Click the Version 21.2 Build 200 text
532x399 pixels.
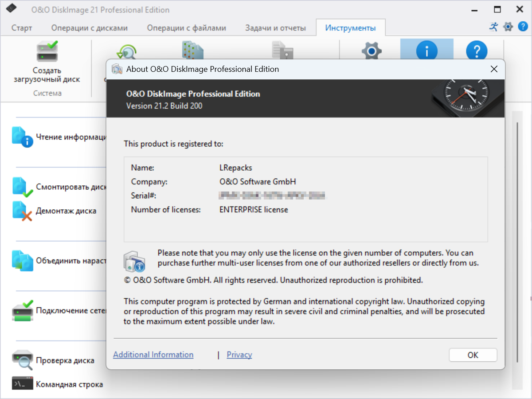164,106
